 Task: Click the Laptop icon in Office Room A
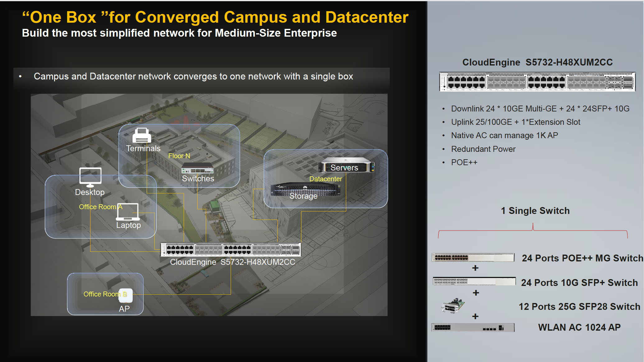pyautogui.click(x=128, y=212)
